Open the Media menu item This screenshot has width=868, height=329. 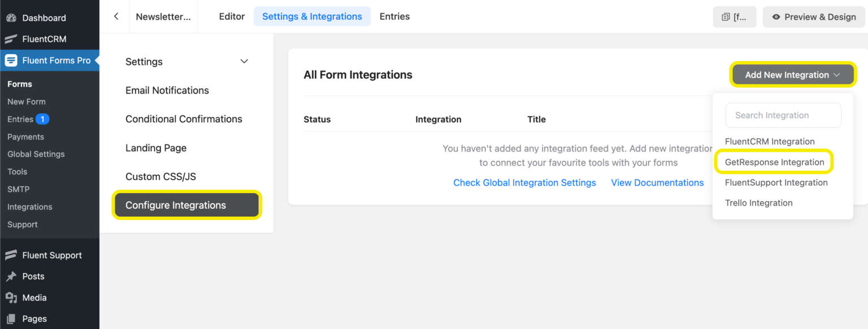34,297
